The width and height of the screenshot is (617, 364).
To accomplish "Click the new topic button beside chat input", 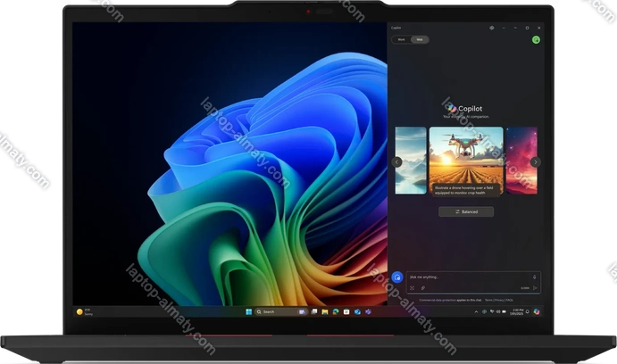I will 396,277.
